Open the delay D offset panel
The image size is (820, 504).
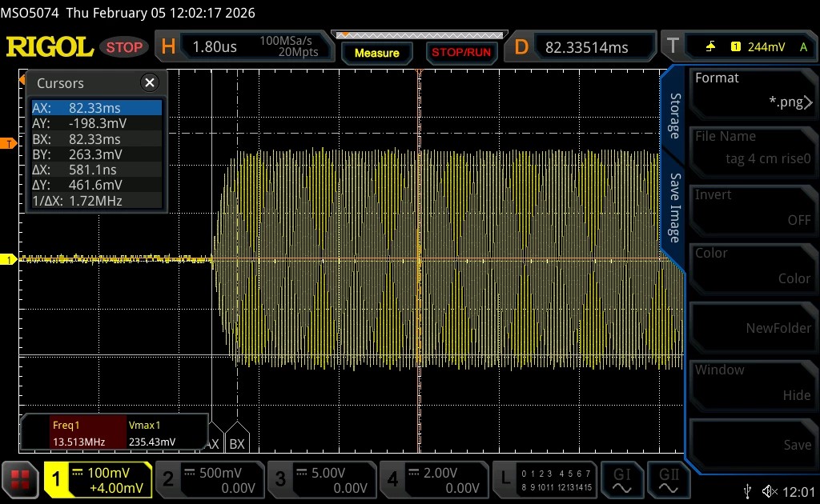point(580,47)
